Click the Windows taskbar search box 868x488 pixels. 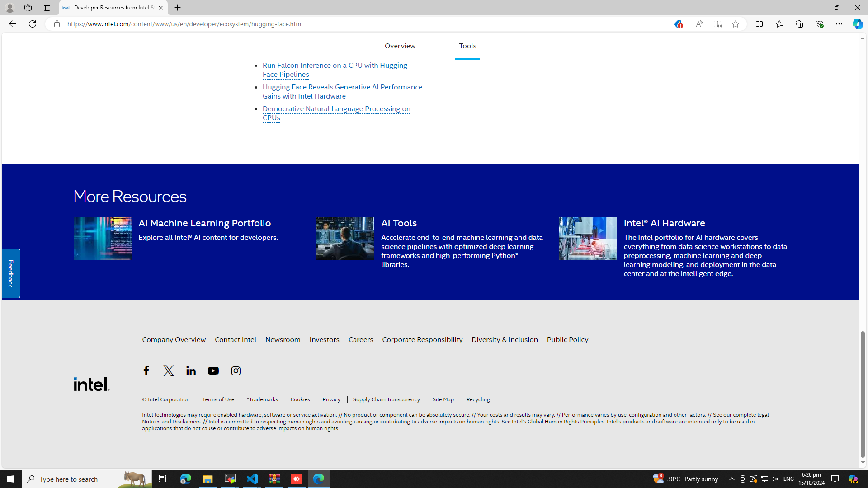pyautogui.click(x=87, y=479)
